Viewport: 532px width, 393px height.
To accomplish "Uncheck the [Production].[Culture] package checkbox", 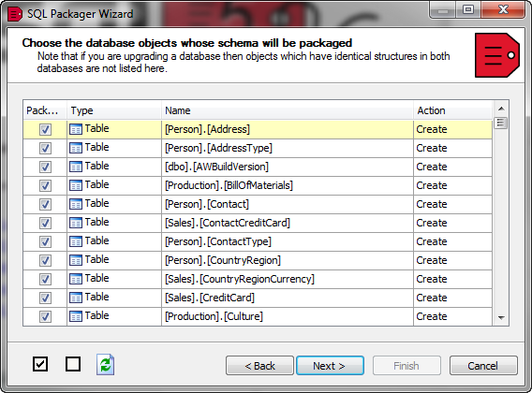I will click(x=46, y=316).
